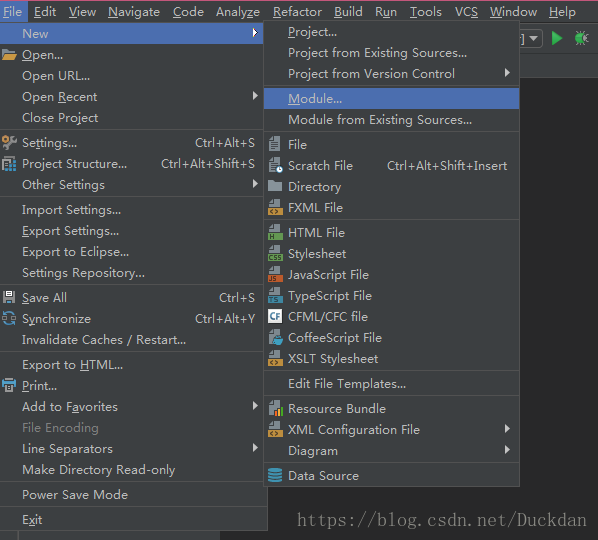This screenshot has height=540, width=598.
Task: Open the Build menu
Action: click(348, 12)
